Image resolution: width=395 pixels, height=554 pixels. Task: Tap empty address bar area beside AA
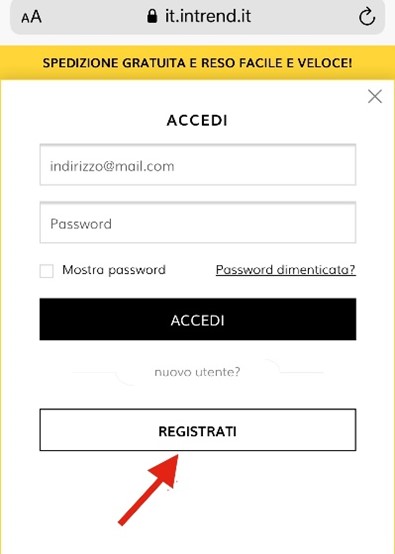click(94, 17)
